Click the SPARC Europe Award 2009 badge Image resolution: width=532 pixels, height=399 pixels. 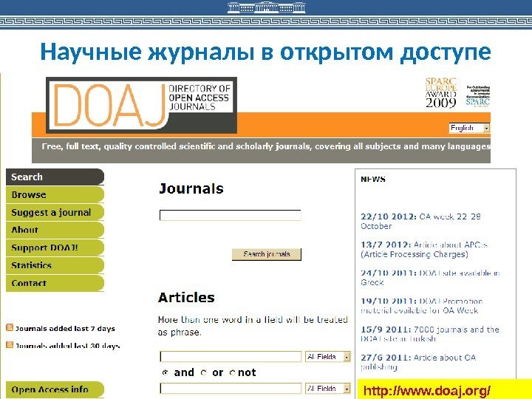pyautogui.click(x=440, y=92)
